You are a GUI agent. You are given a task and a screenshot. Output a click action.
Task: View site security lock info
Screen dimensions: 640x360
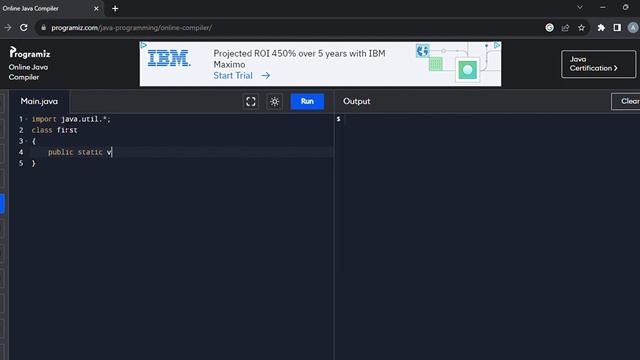43,28
